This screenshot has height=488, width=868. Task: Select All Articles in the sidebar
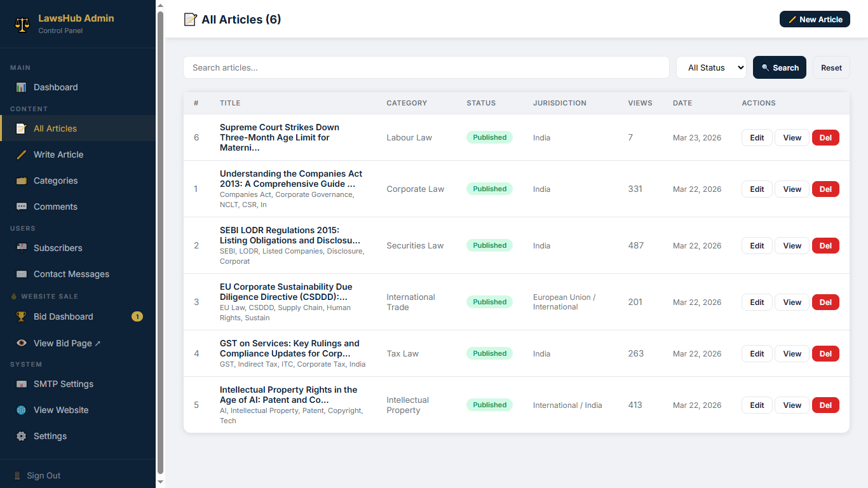[x=55, y=128]
